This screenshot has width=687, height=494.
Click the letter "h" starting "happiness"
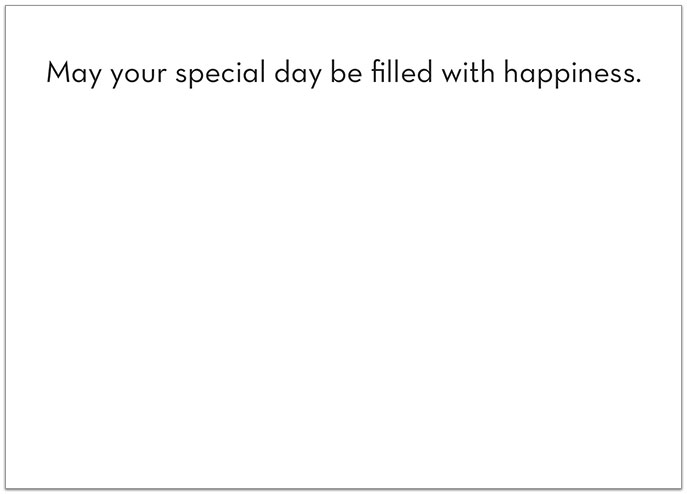(512, 71)
